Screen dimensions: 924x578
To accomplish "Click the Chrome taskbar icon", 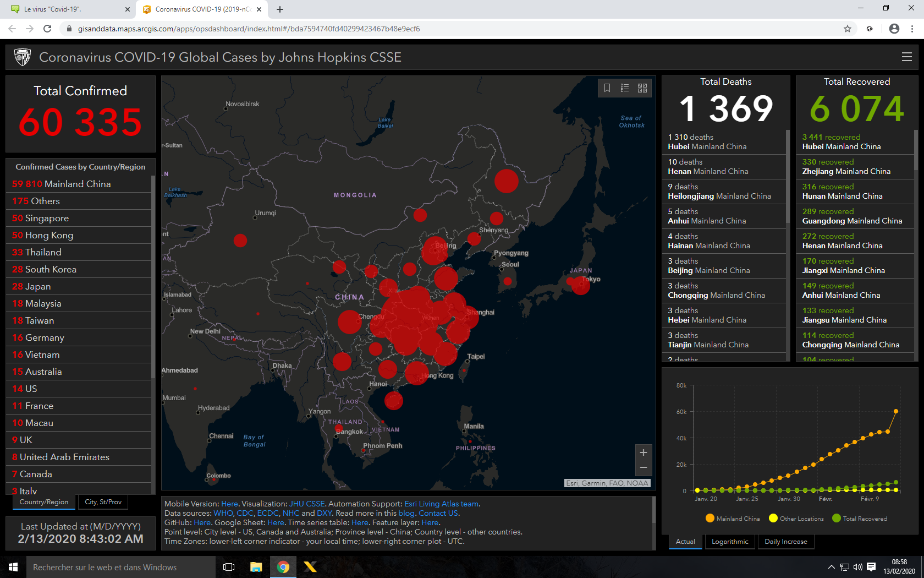I will [x=283, y=567].
